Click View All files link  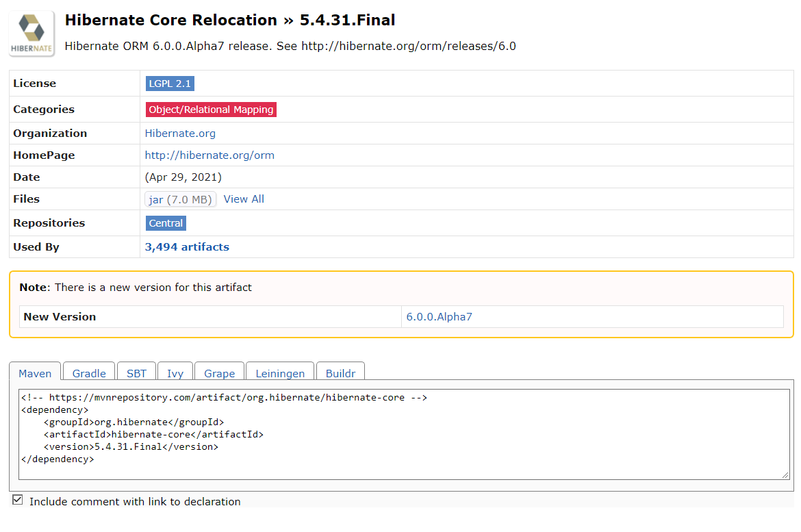tap(244, 199)
